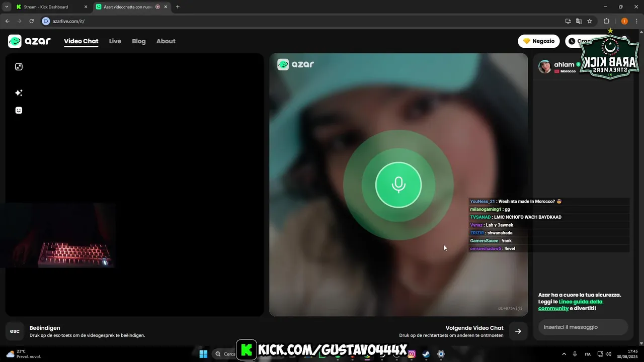Reload the current page

coord(32,21)
